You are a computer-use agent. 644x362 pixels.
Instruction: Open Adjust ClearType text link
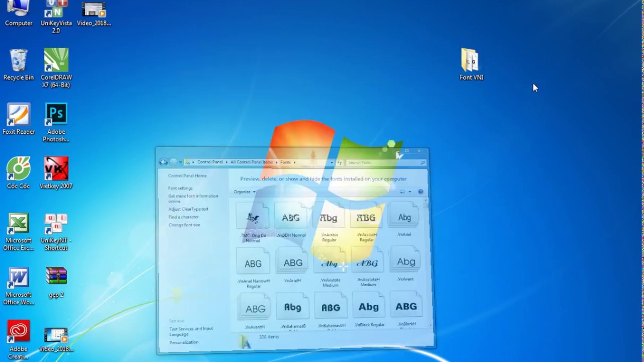coord(188,209)
